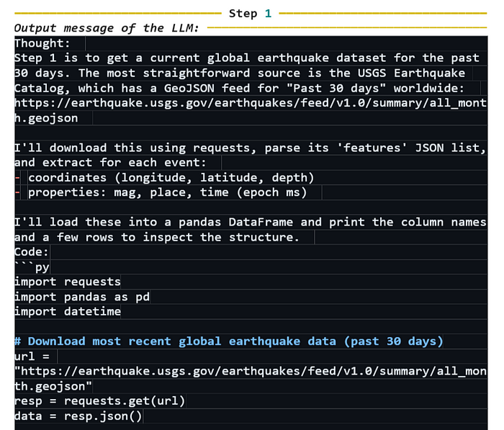The height and width of the screenshot is (430, 504).
Task: Click the text 'pandas DataFrame' in the thought
Action: click(235, 222)
